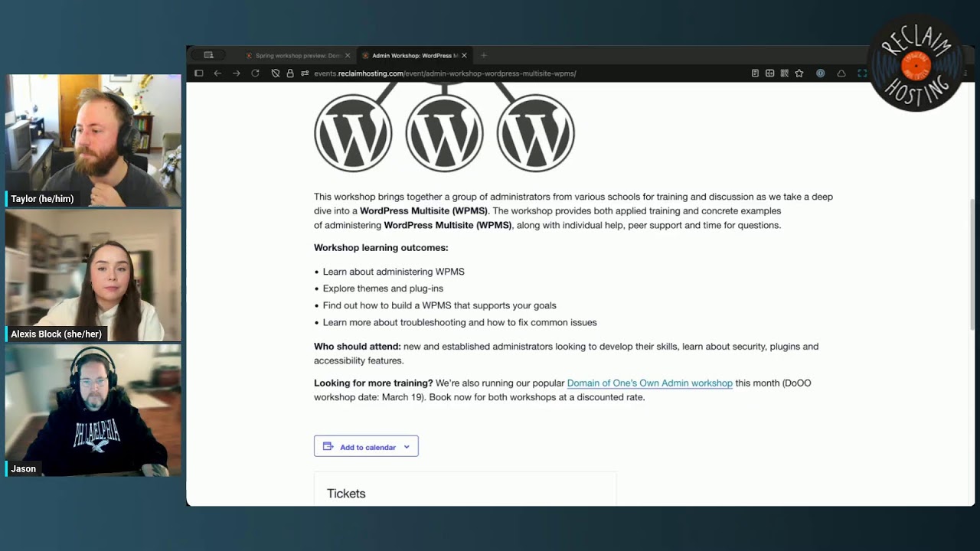
Task: Click 'Find out how to build a WPMS' bullet
Action: coord(439,305)
